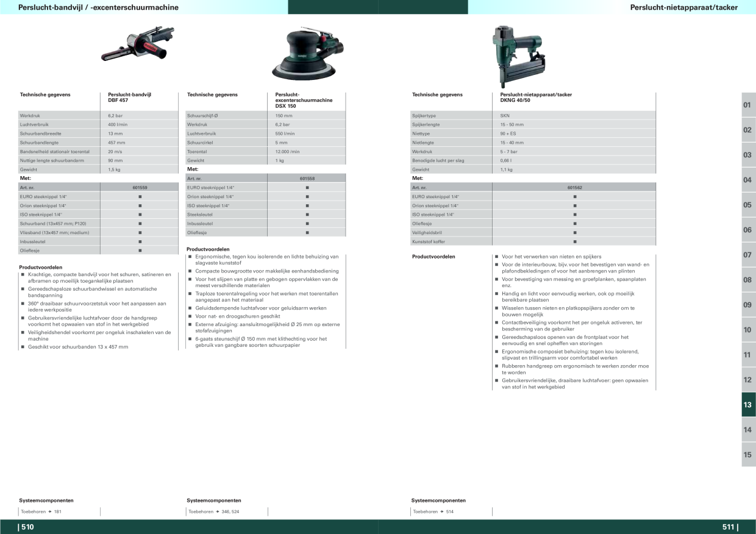Go to chapter tab 07
The height and width of the screenshot is (534, 756).
point(748,255)
